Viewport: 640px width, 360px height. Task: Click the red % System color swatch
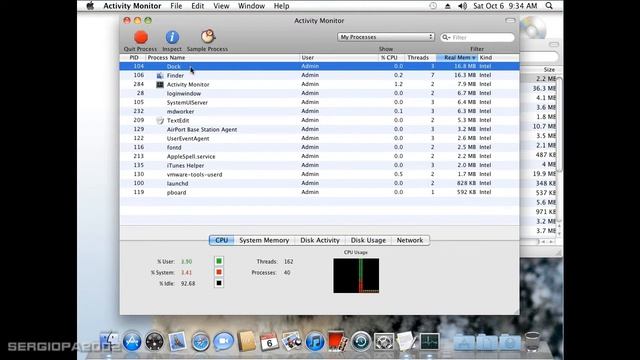(219, 272)
